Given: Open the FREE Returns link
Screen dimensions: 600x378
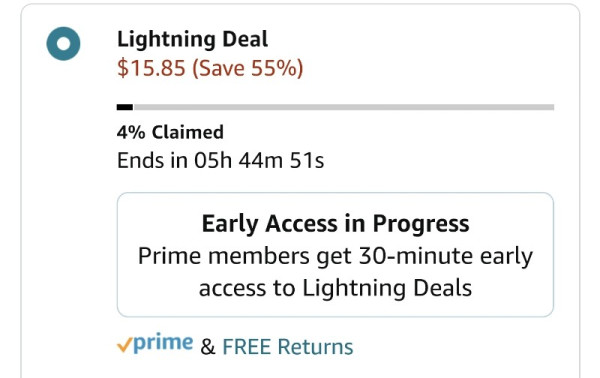Looking at the screenshot, I should click(288, 347).
